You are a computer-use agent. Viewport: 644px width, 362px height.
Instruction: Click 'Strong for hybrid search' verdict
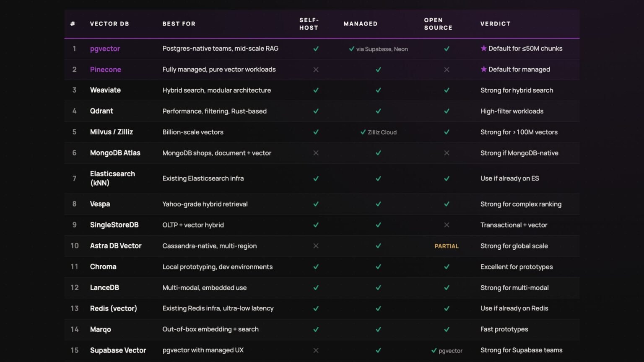tap(517, 90)
